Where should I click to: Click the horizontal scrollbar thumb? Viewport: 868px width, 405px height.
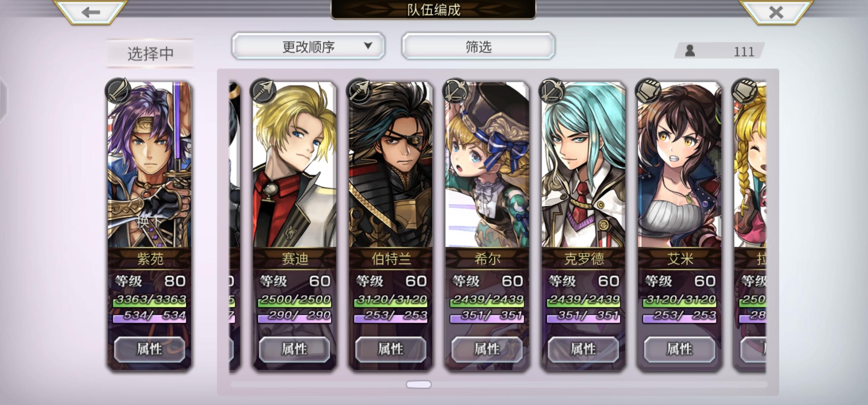coord(419,384)
